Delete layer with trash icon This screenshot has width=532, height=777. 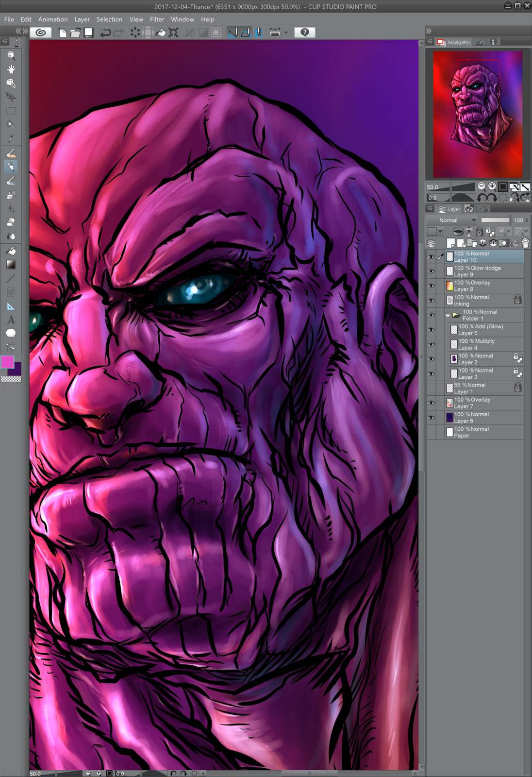pyautogui.click(x=525, y=243)
